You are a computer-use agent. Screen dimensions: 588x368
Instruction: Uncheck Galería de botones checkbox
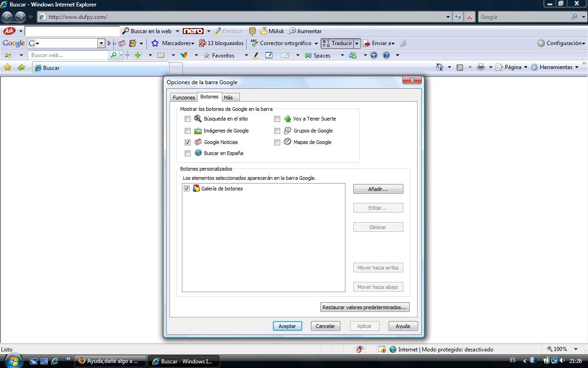187,188
